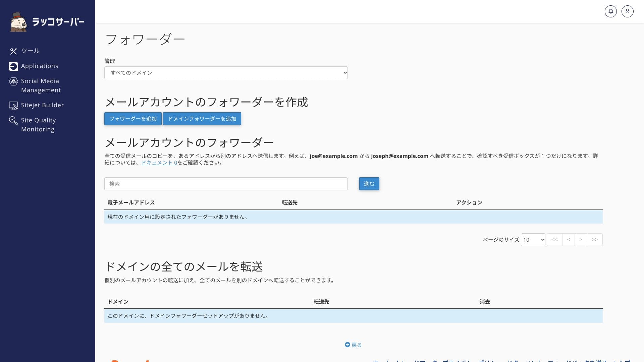
Task: Select the Sitejet Builder menu label
Action: click(42, 105)
